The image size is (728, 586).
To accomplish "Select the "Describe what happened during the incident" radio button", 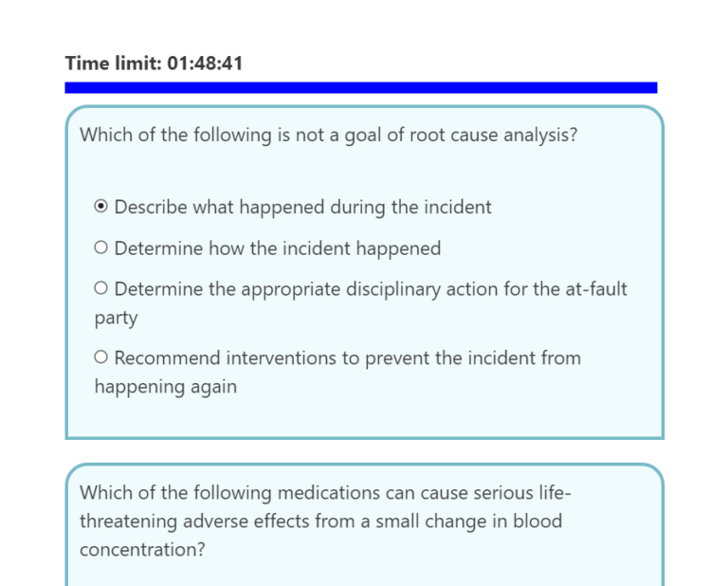I will click(101, 207).
